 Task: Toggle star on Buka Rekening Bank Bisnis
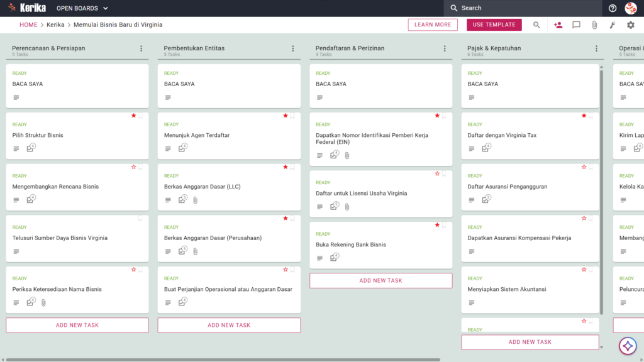coord(437,225)
